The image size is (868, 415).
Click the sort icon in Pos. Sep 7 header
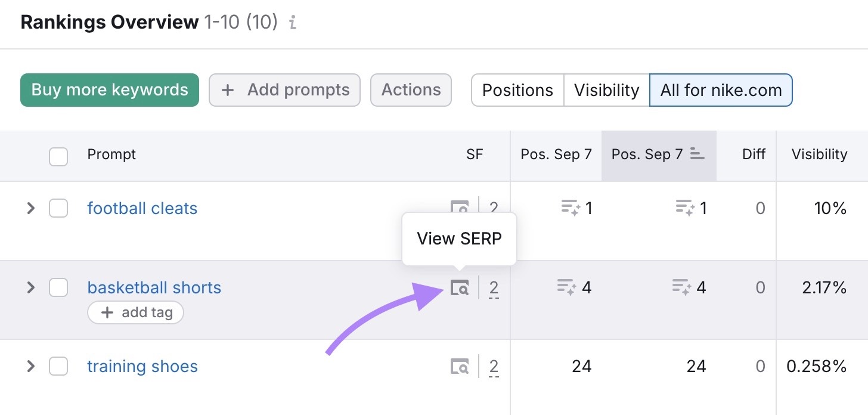point(696,153)
